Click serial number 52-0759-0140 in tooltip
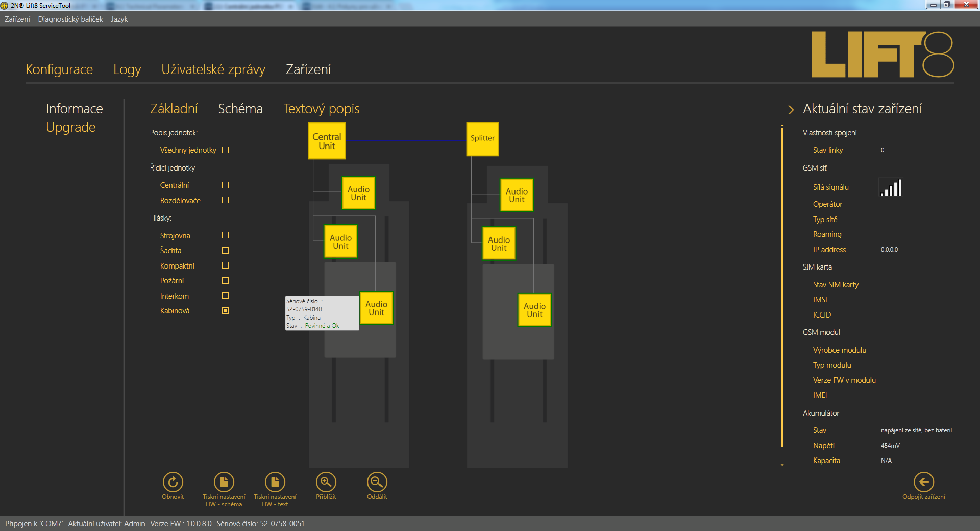The height and width of the screenshot is (531, 980). (304, 309)
